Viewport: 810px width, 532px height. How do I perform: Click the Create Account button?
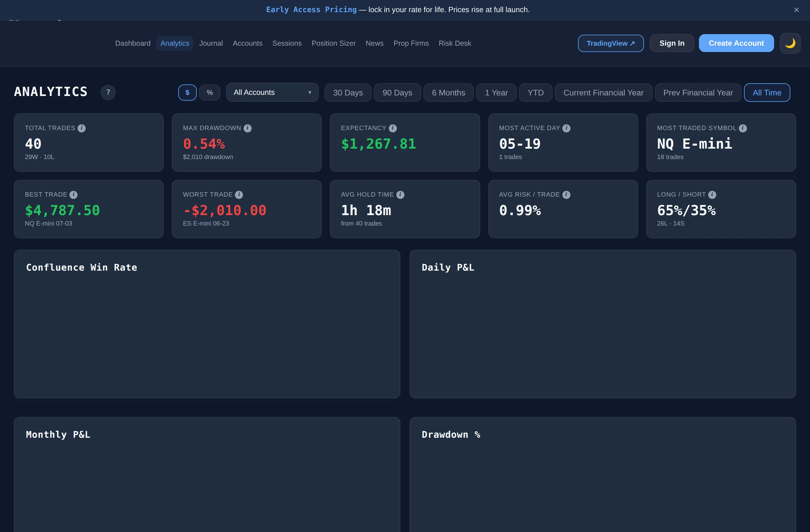[736, 43]
